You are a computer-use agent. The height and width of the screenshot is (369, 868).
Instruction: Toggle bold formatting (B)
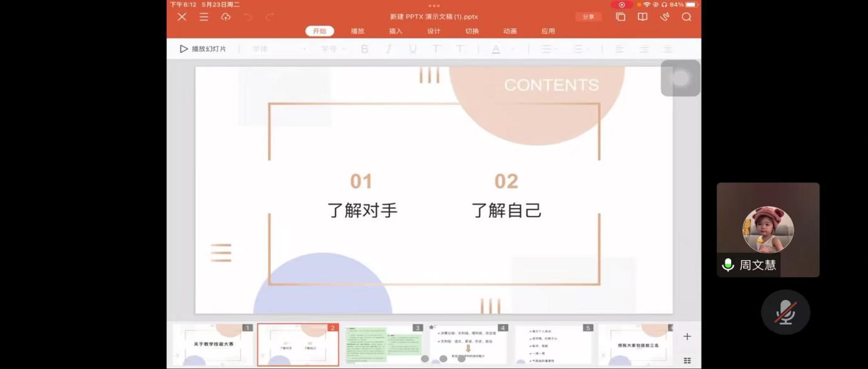click(364, 49)
